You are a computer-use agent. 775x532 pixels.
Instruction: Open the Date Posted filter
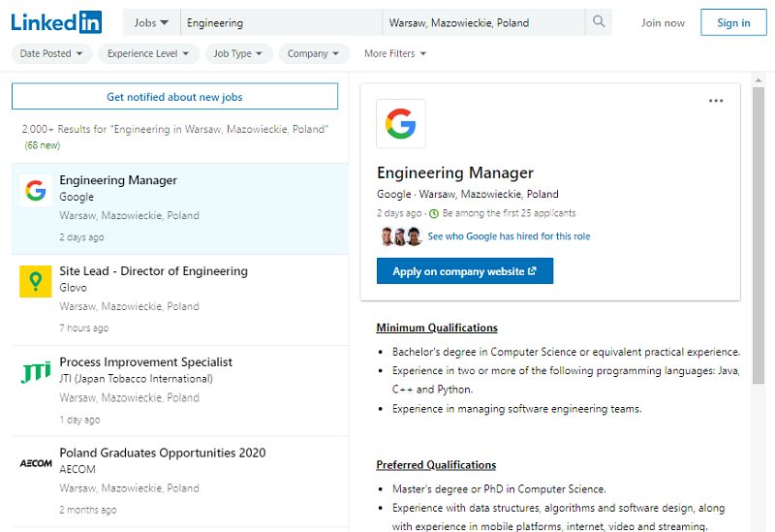click(x=51, y=53)
